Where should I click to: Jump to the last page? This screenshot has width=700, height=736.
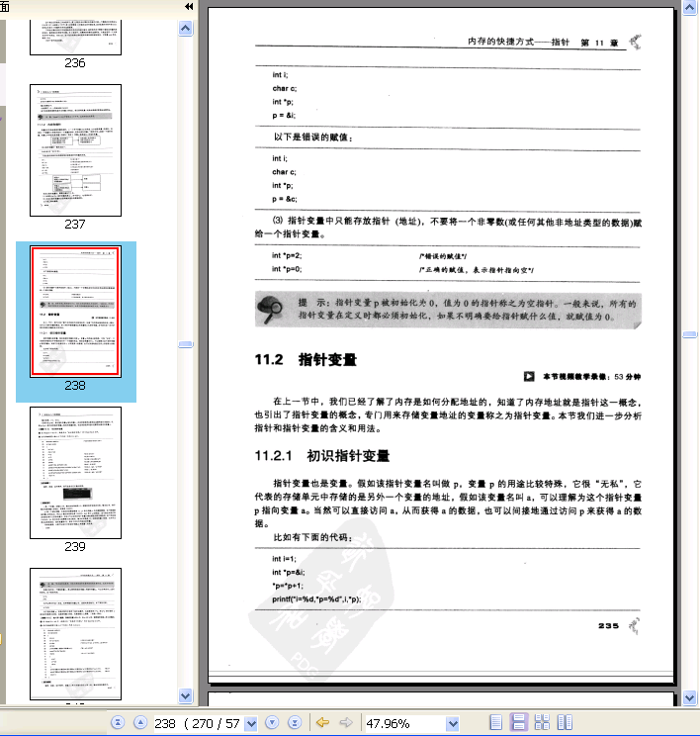(295, 722)
